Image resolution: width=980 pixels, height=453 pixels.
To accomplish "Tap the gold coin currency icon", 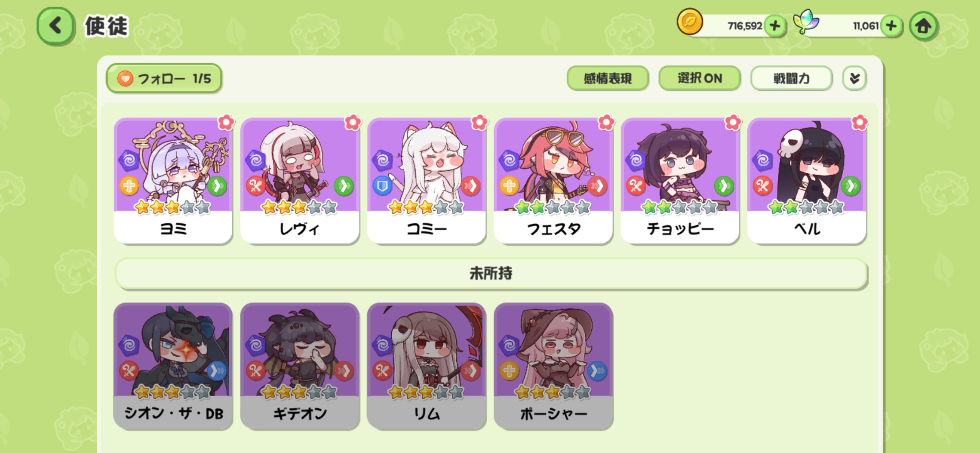I will coord(690,22).
